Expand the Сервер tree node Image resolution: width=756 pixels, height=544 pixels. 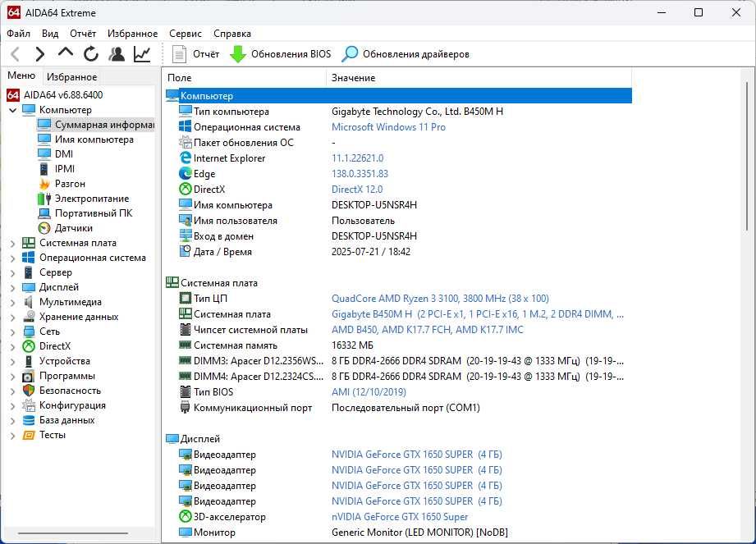click(x=13, y=273)
